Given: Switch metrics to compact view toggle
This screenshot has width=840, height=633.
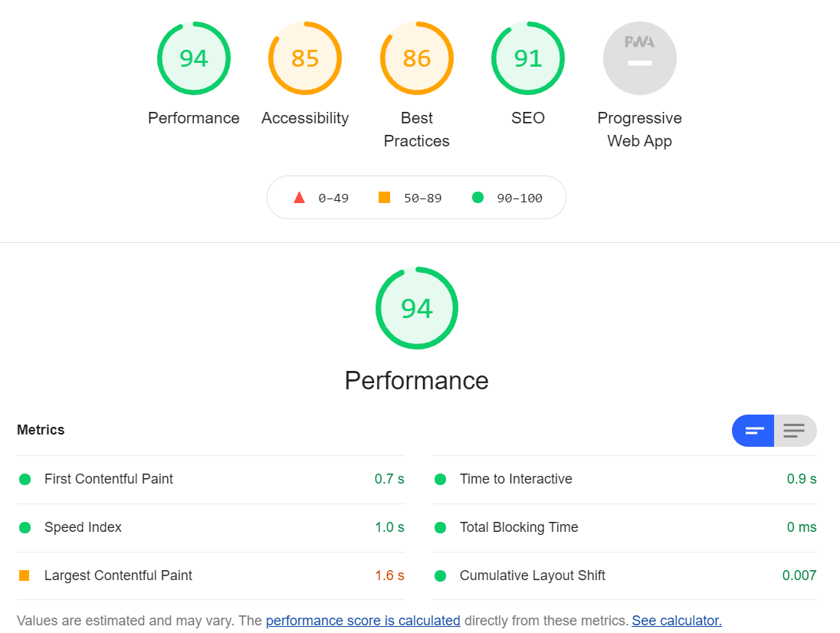Looking at the screenshot, I should click(753, 431).
